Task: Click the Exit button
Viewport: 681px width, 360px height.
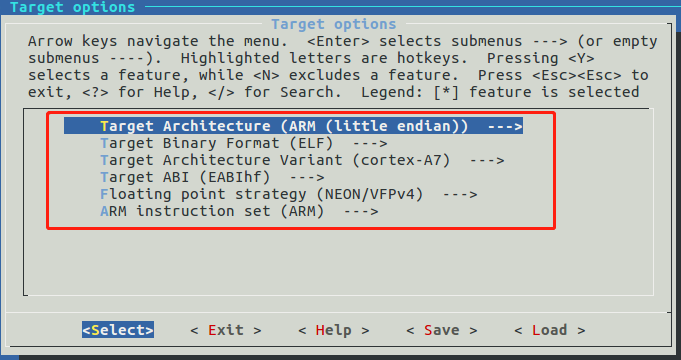Action: coord(226,330)
